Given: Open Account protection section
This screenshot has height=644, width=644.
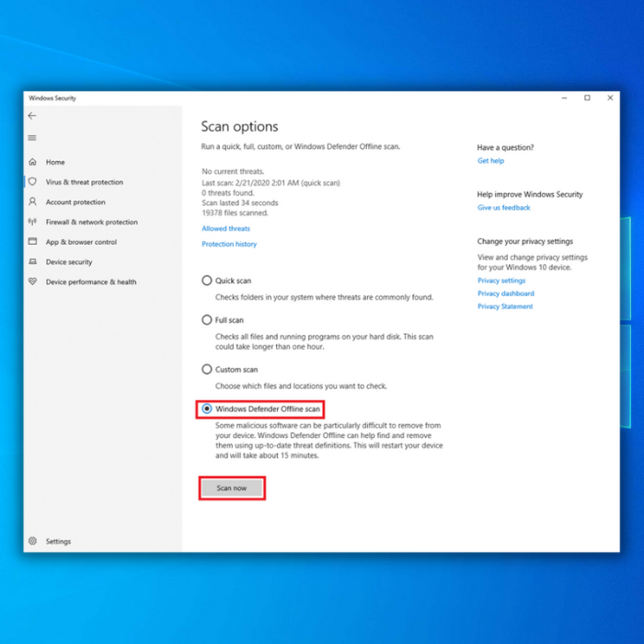Looking at the screenshot, I should click(75, 202).
